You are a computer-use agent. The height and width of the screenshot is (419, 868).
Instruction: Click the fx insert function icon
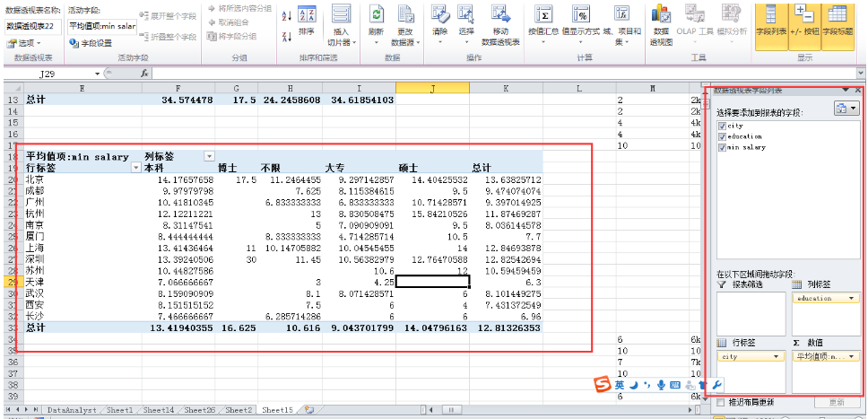pos(144,74)
